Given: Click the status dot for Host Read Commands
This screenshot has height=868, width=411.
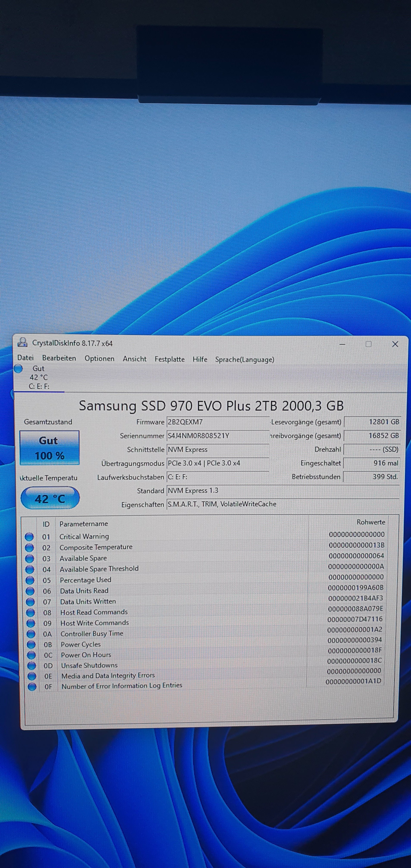Looking at the screenshot, I should 31,612.
